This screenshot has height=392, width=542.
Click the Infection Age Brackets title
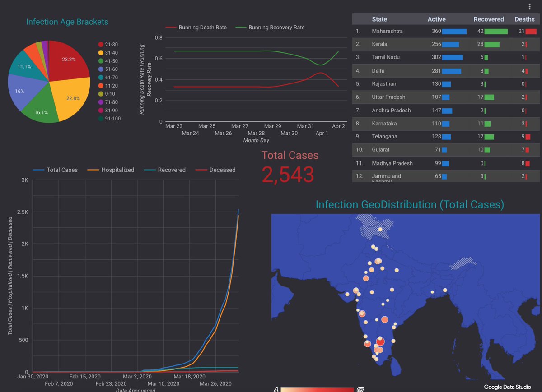[x=67, y=22]
